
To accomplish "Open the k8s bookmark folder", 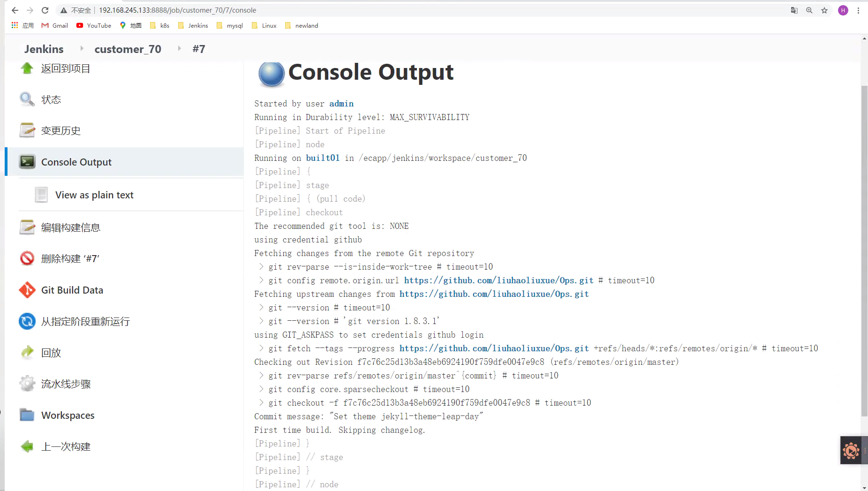I will (159, 25).
